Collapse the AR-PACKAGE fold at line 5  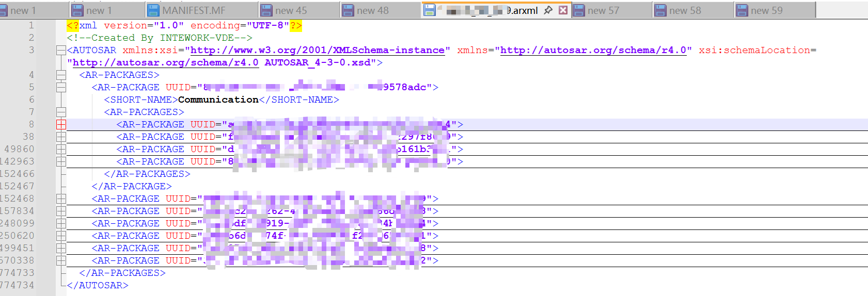[x=61, y=87]
